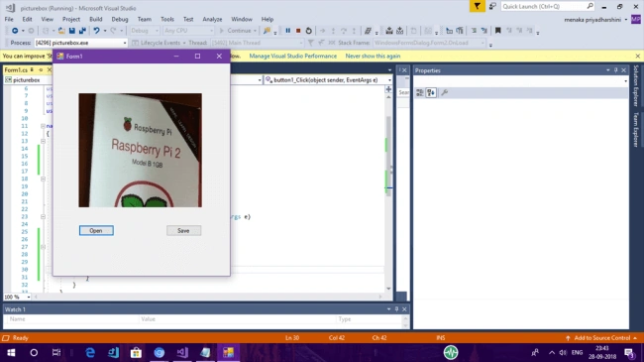Open Cortana search circle on taskbar
644x362 pixels.
point(34,352)
